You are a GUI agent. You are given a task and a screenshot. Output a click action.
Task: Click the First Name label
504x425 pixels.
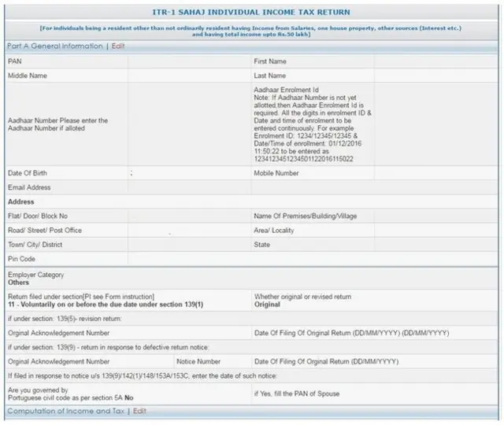pos(270,61)
